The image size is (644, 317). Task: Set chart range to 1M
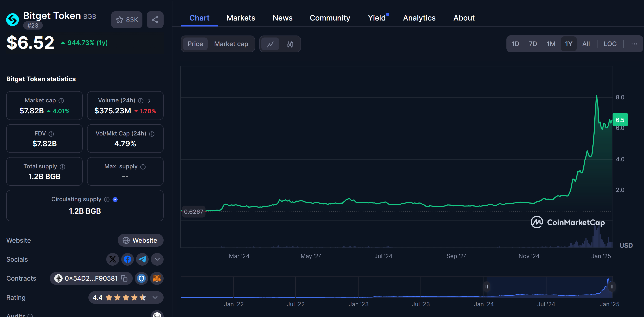(x=551, y=44)
